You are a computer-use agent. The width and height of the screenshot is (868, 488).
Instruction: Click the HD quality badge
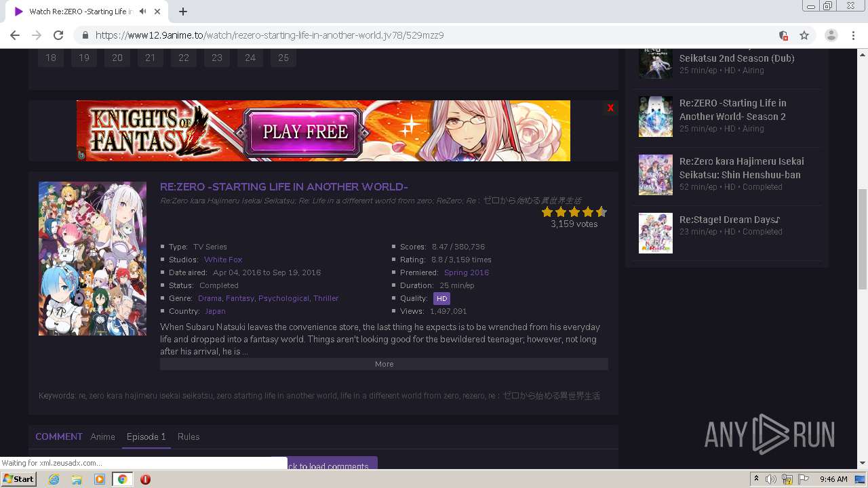click(441, 298)
